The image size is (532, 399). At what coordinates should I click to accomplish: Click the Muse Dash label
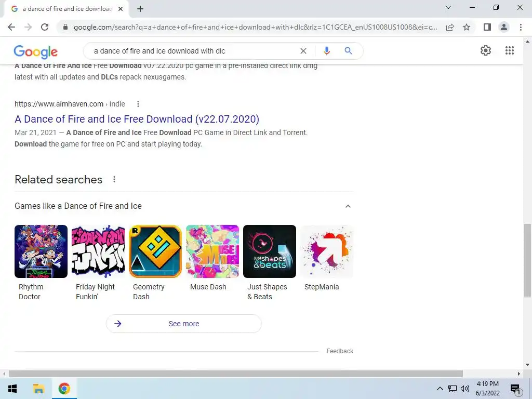pyautogui.click(x=208, y=287)
